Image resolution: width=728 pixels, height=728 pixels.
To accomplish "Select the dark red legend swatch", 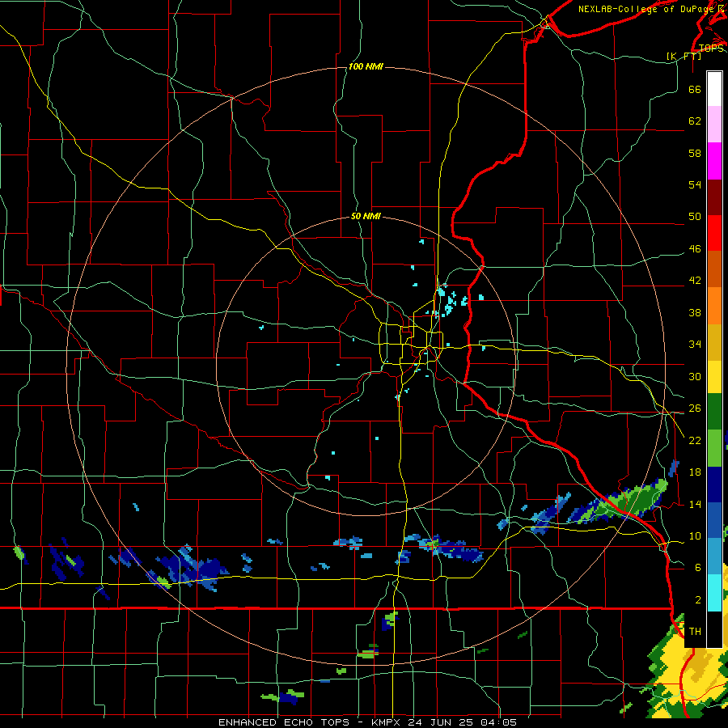I will 714,197.
